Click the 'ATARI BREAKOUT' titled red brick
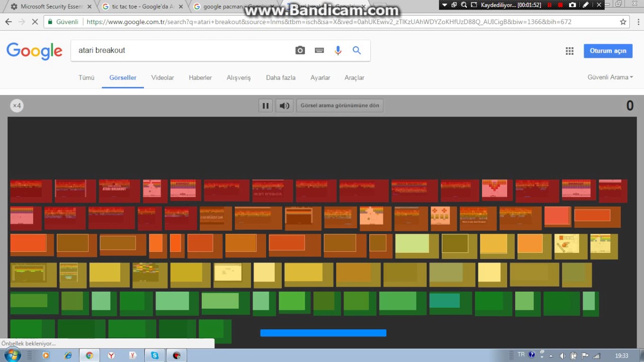This screenshot has width=644, height=362. [x=119, y=191]
